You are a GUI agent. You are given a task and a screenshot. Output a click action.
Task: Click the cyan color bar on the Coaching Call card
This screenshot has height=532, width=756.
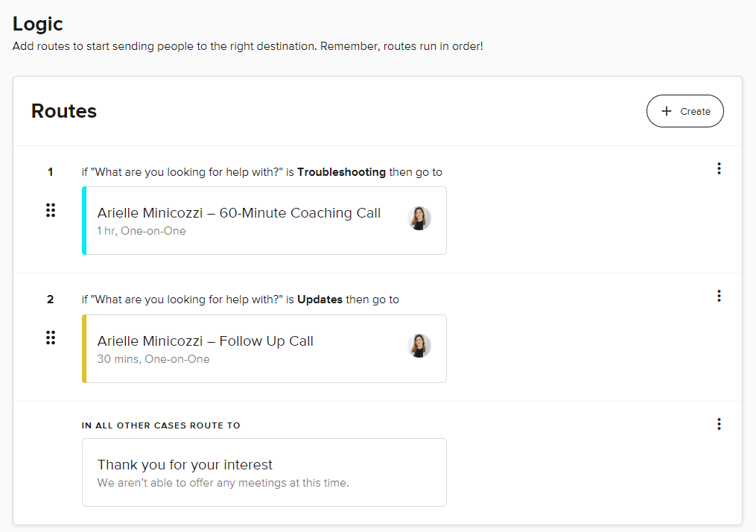(x=84, y=221)
